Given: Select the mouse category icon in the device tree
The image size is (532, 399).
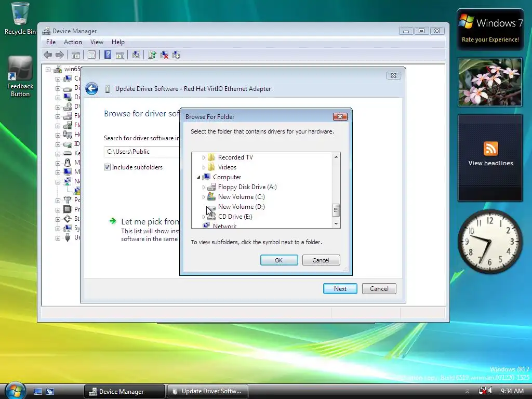Looking at the screenshot, I should click(68, 162).
